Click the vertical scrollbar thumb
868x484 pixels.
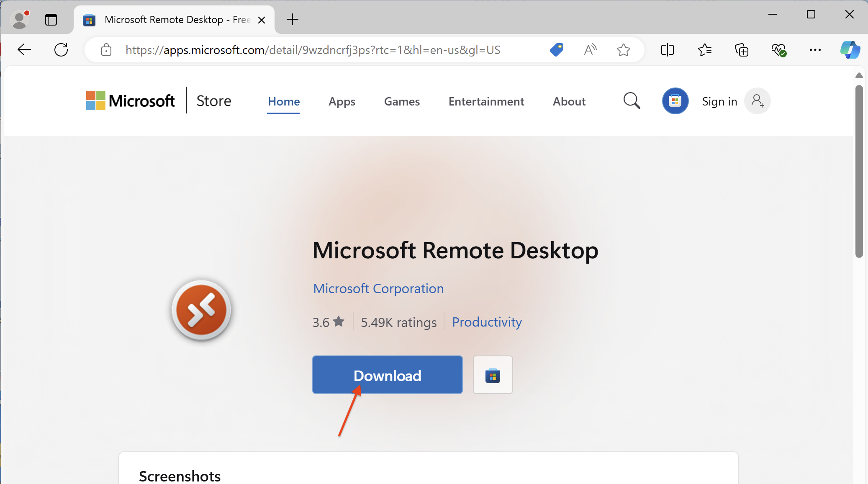[859, 172]
